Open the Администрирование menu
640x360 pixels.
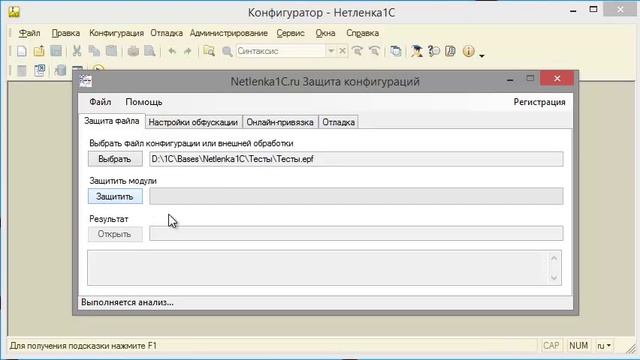tap(229, 33)
